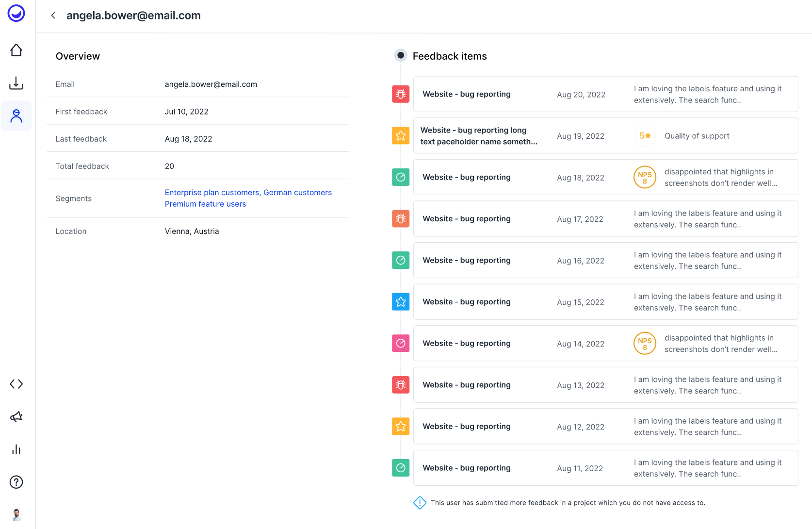The image size is (812, 529).
Task: Click the Aug 14, 2022 date text
Action: [581, 344]
